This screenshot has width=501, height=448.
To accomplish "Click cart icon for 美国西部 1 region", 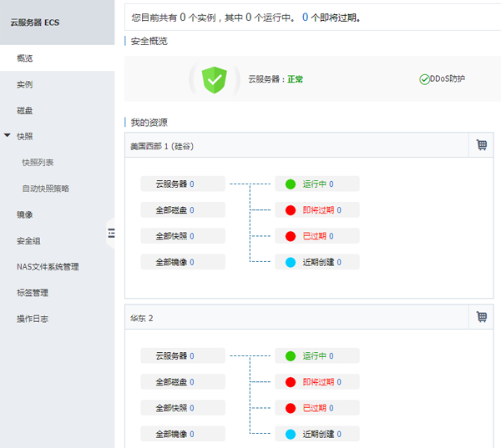I will click(481, 145).
